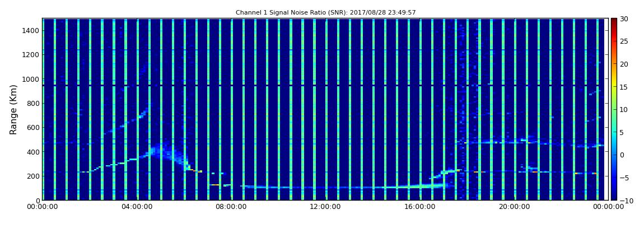Image resolution: width=644 pixels, height=228 pixels.
Task: Click the 04:00:00 time axis label
Action: click(x=136, y=207)
